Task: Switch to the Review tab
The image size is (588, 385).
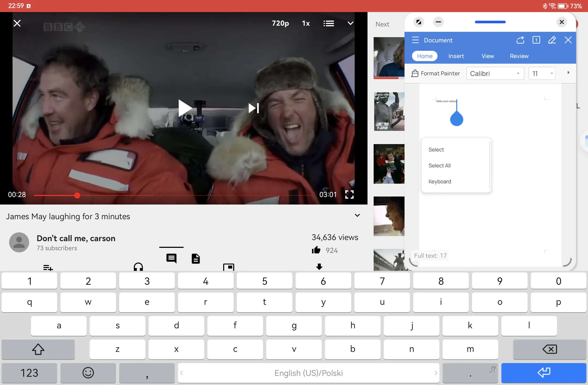Action: 519,56
